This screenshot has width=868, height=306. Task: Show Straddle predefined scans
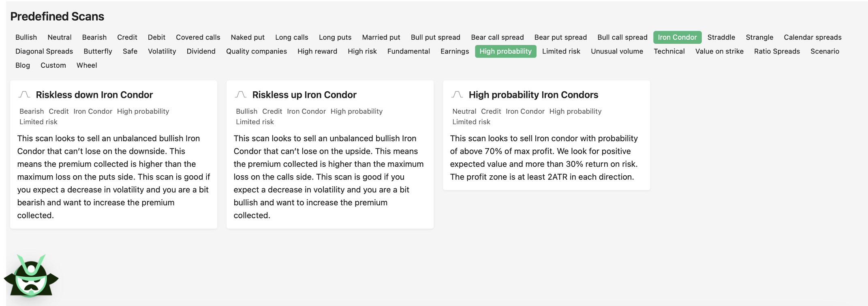(x=721, y=37)
